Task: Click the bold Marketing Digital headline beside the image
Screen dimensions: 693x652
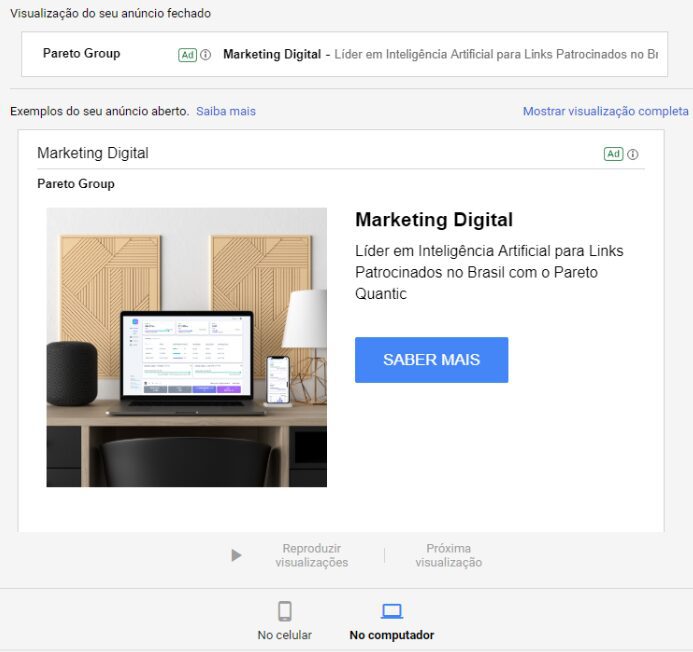Action: coord(434,220)
